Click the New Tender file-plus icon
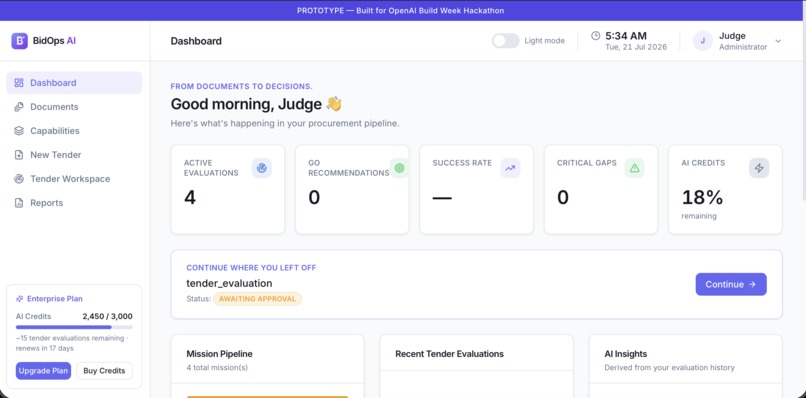Viewport: 806px width, 398px height. coord(19,155)
